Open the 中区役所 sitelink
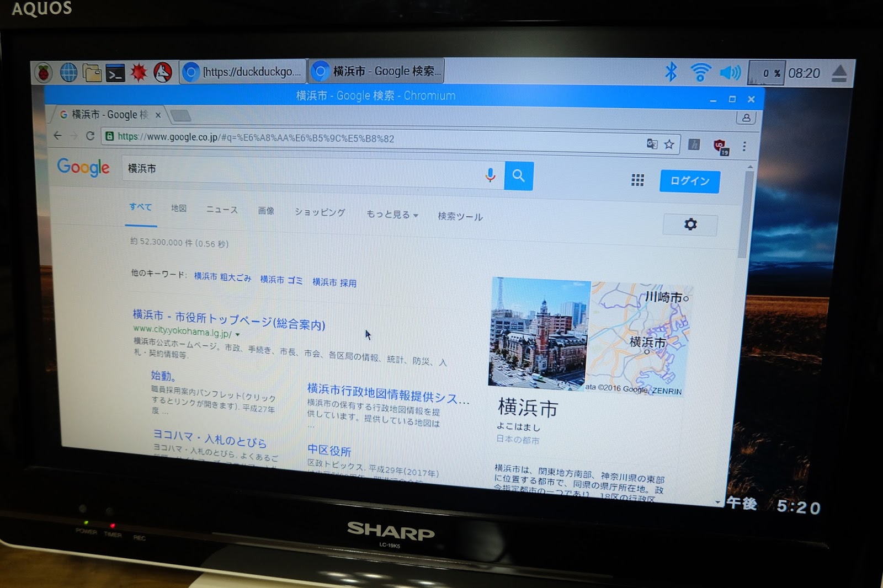 coord(329,451)
